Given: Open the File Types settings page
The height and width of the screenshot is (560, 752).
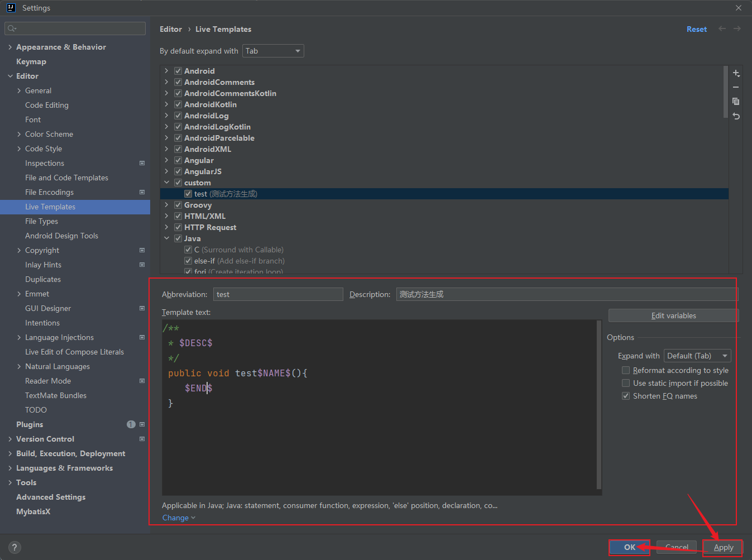Looking at the screenshot, I should tap(41, 221).
